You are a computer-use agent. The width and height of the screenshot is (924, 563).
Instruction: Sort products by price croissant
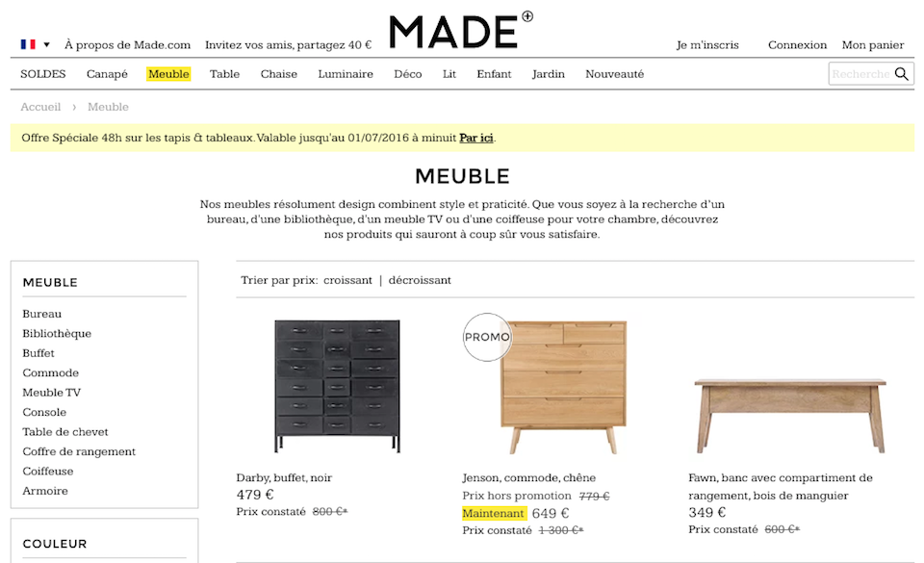[347, 280]
